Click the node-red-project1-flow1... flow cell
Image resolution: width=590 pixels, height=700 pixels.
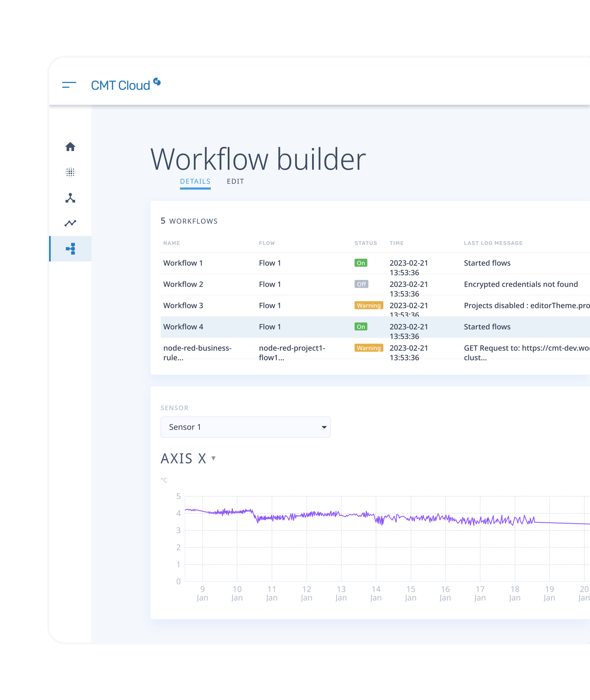[292, 353]
